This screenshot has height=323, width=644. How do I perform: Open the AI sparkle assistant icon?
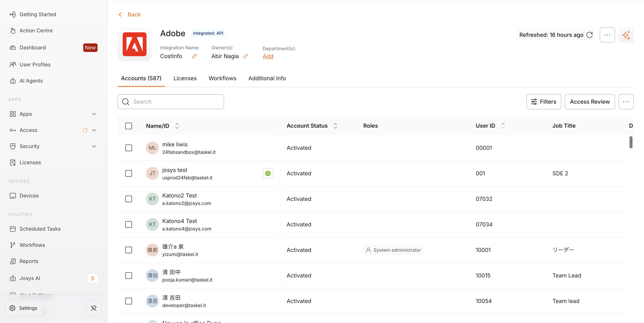[626, 35]
